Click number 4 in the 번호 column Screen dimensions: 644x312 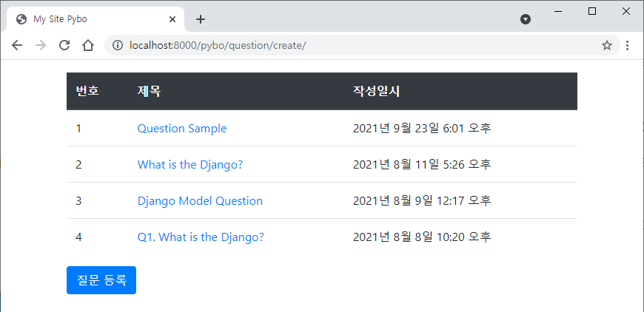click(x=79, y=237)
